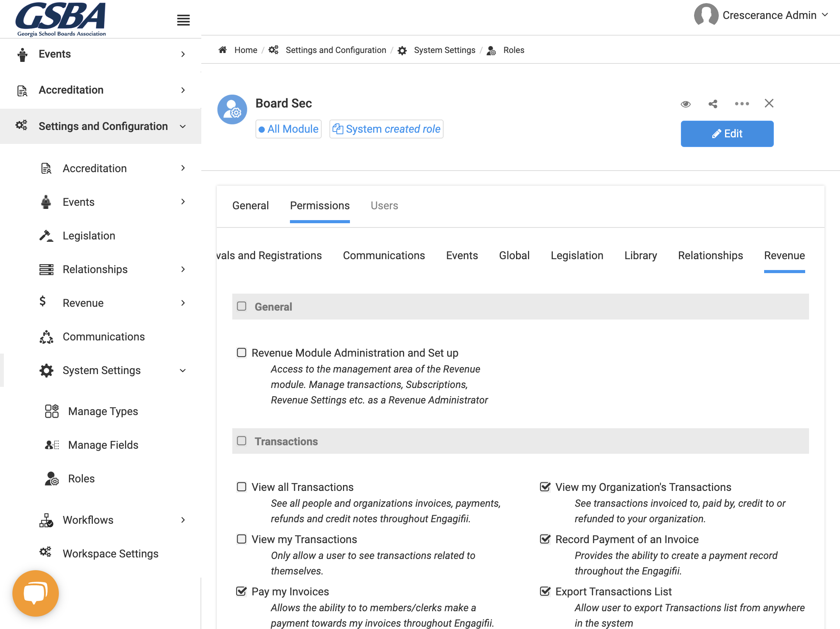Click the GSBA logo
840x629 pixels.
pyautogui.click(x=61, y=19)
